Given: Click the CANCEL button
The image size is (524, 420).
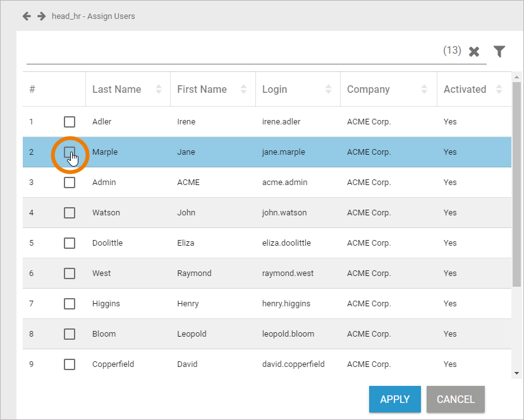Looking at the screenshot, I should pos(456,399).
